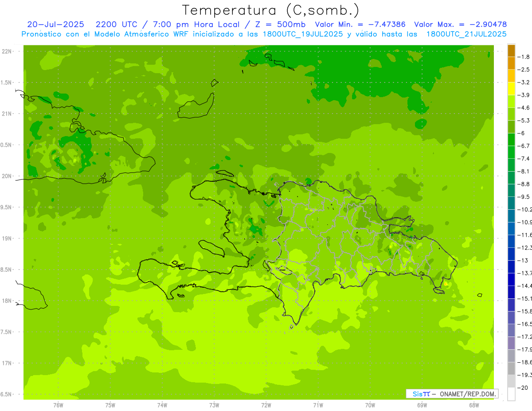This screenshot has height=411, width=532.
Task: Click colorbar label '-20'
Action: [x=522, y=388]
